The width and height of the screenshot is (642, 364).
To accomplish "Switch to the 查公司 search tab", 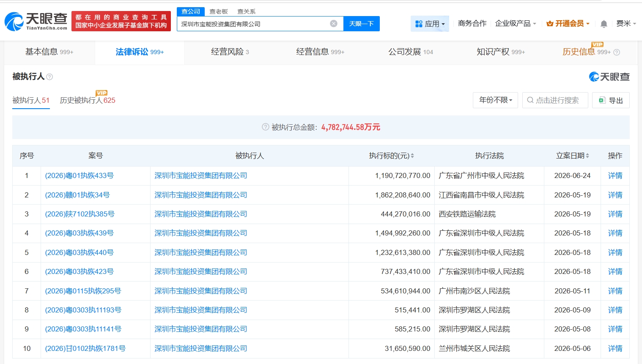I will tap(191, 11).
